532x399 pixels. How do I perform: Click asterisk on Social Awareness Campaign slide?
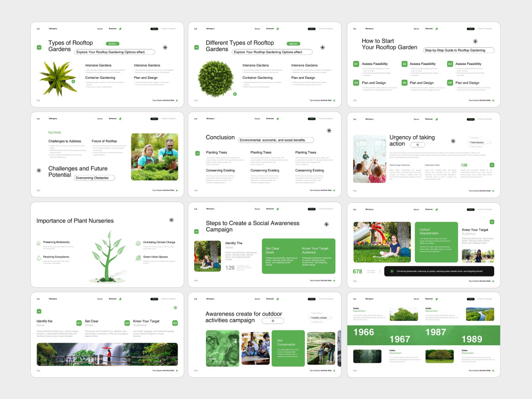[327, 225]
